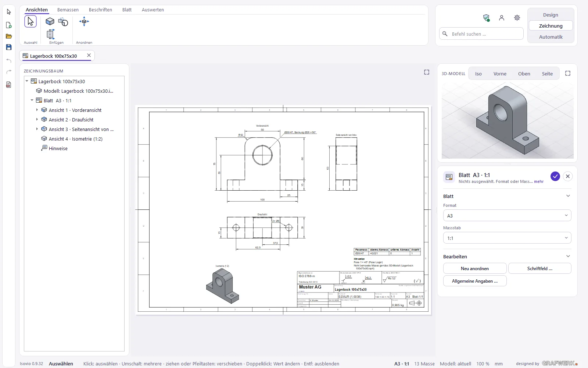The width and height of the screenshot is (588, 368).
Task: Open the Auswerten ribbon tab
Action: [x=153, y=10]
